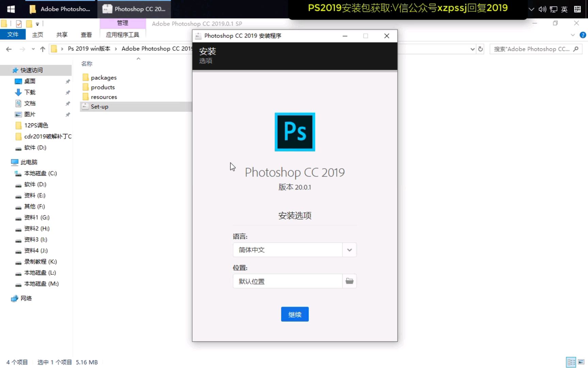Switch to Photoshop CC 20... taskbar item
The height and width of the screenshot is (368, 588).
[134, 9]
